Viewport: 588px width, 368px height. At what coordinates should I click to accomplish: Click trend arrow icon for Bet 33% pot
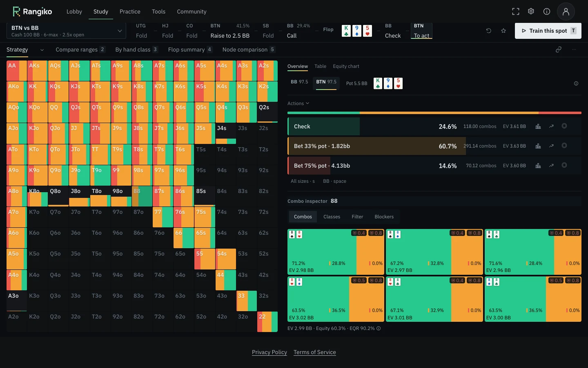[x=551, y=146]
